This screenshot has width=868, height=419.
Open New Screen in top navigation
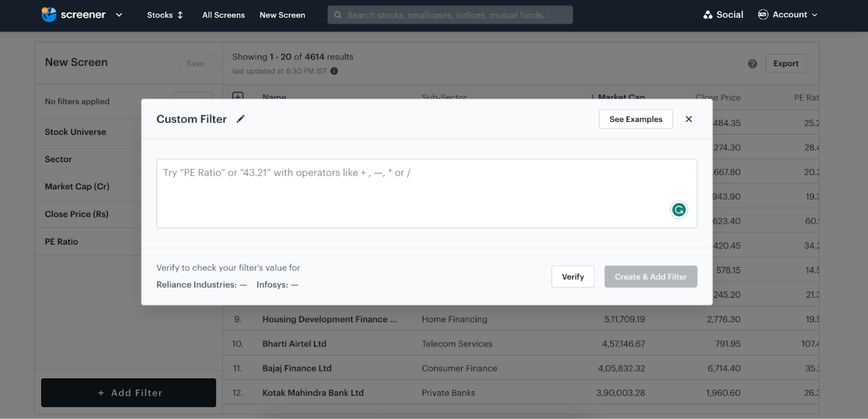tap(282, 15)
